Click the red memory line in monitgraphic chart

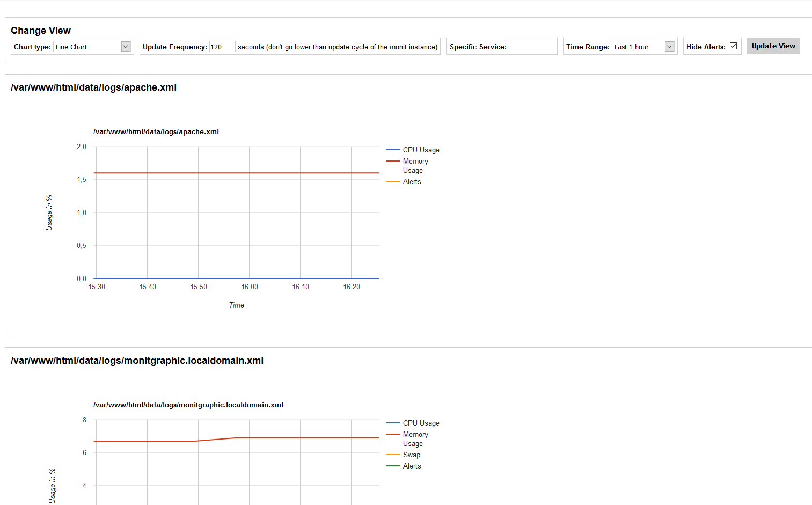coord(301,438)
